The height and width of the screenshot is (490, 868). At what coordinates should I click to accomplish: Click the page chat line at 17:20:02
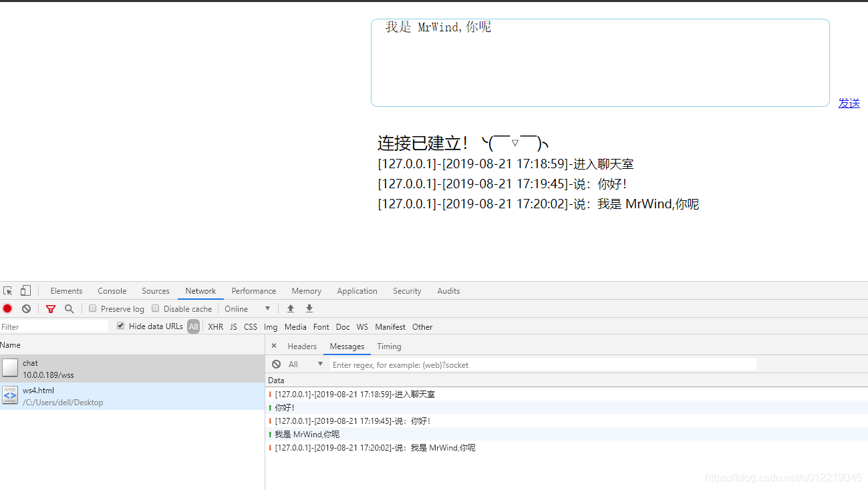tap(538, 204)
